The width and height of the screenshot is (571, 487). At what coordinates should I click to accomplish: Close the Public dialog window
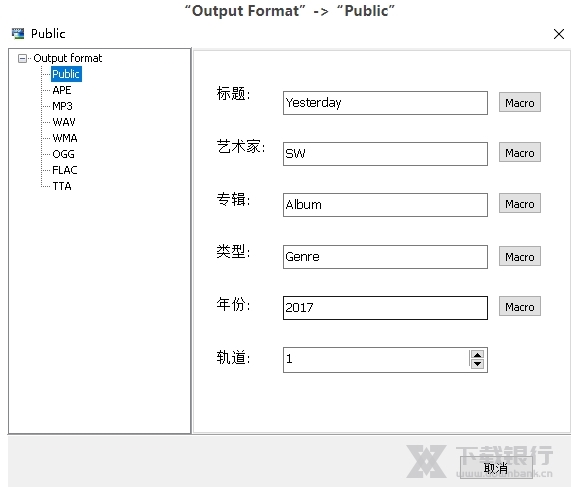click(559, 34)
